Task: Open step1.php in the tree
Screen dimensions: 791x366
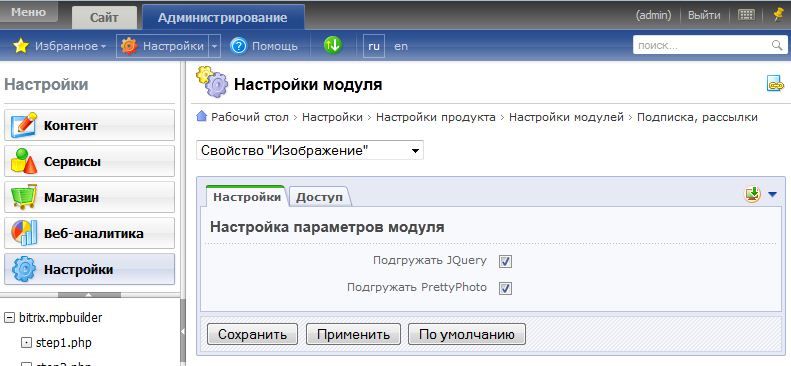Action: pos(64,343)
